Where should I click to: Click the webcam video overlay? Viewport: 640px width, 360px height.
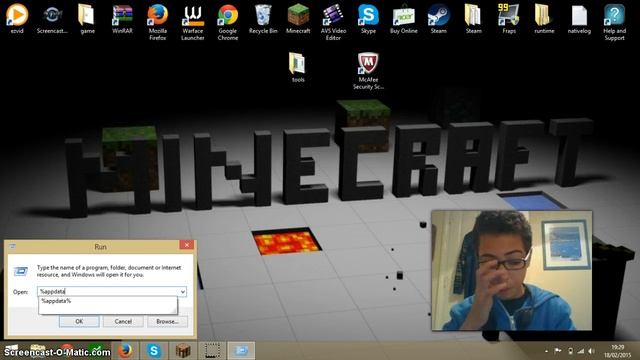click(512, 270)
